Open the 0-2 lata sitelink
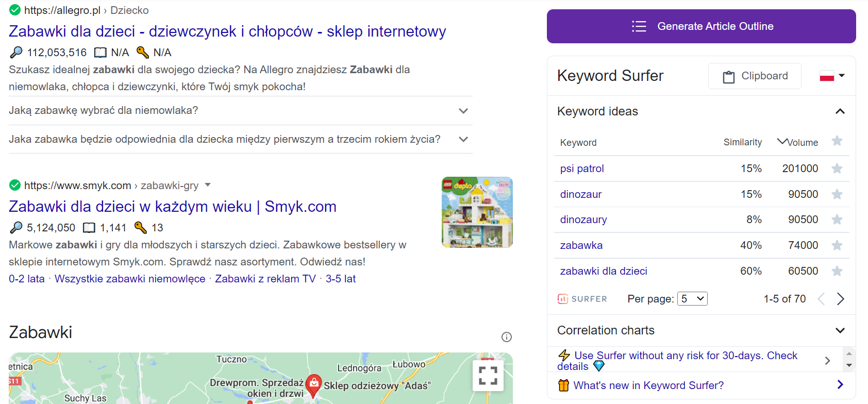The image size is (868, 404). click(27, 279)
